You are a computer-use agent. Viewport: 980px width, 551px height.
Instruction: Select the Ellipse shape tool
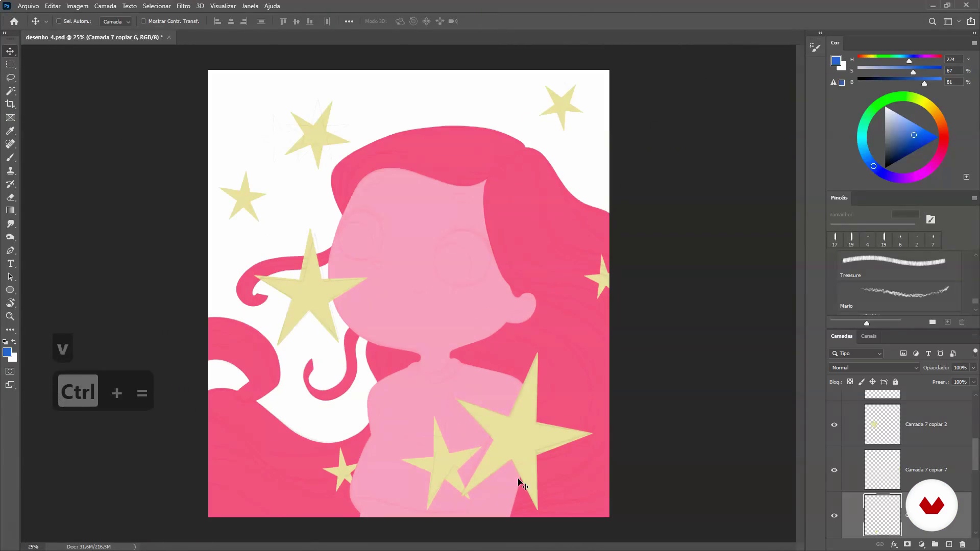coord(10,290)
